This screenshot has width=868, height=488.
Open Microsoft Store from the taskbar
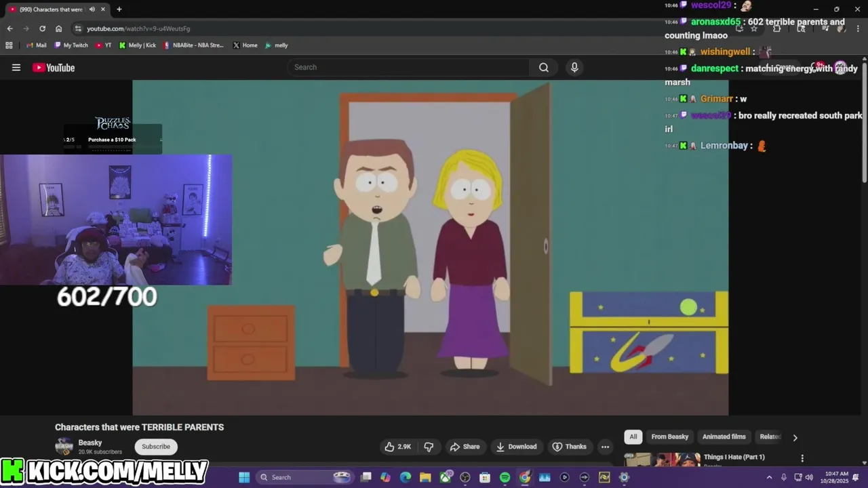(485, 477)
